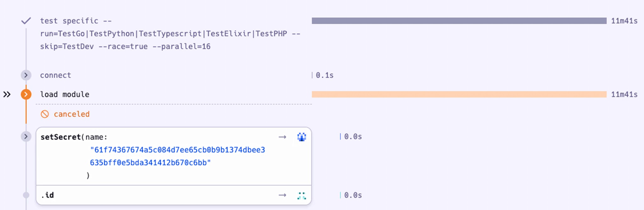
Task: Click the checkmark icon beside test specific
Action: 26,21
